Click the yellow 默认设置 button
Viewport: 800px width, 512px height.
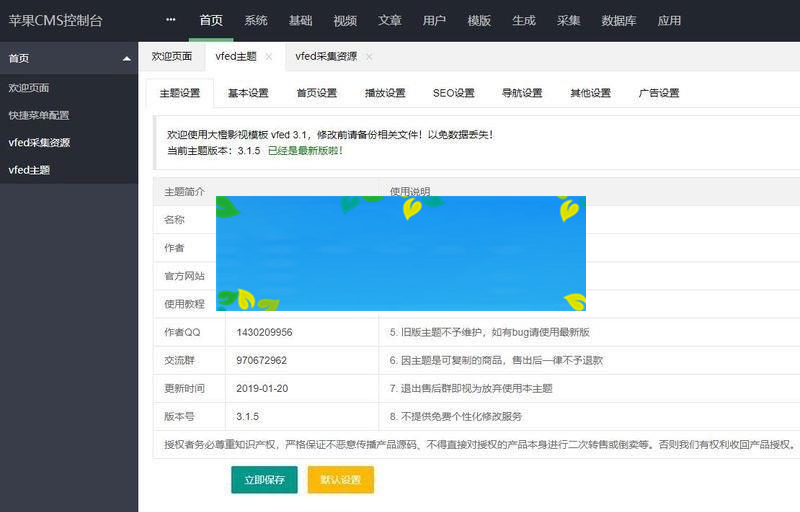pyautogui.click(x=340, y=479)
